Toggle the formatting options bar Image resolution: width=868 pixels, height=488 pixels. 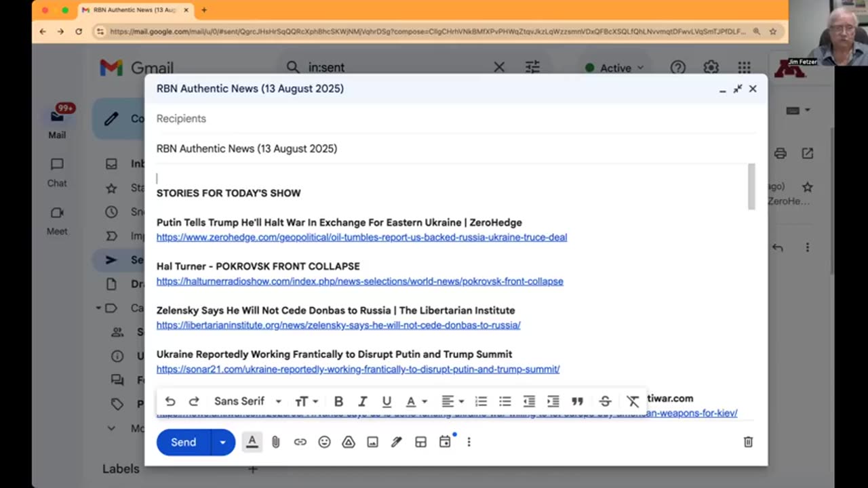click(252, 442)
